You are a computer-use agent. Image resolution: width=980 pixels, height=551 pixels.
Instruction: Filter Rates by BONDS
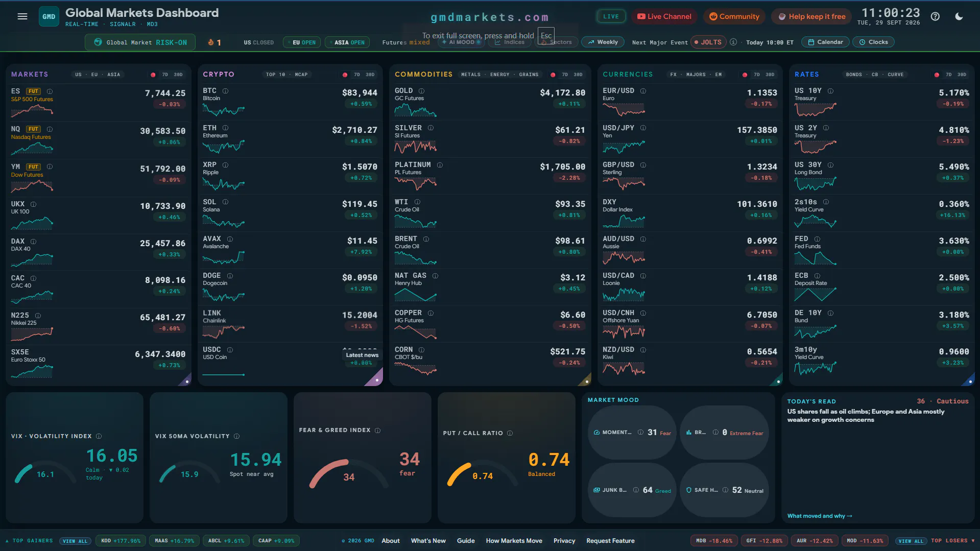point(853,75)
